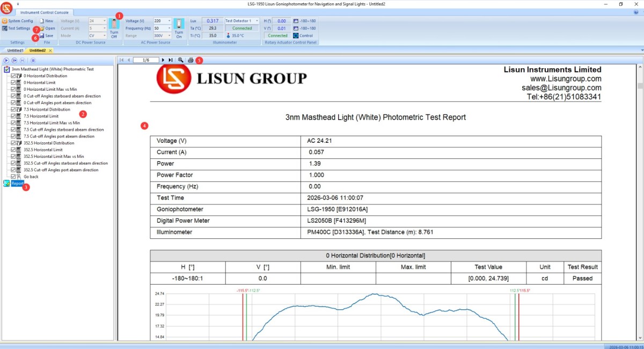Switch to Untitled1 document tab

pos(15,50)
